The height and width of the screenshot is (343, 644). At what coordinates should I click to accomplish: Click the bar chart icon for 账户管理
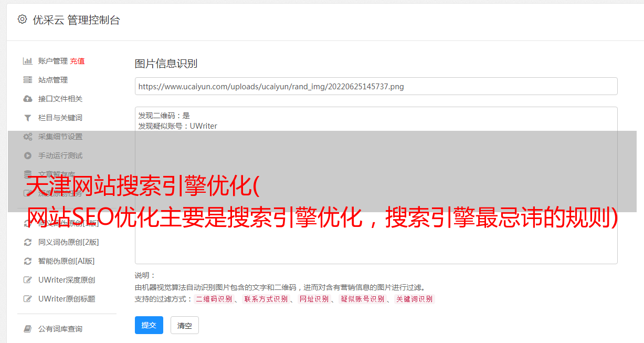coord(28,61)
